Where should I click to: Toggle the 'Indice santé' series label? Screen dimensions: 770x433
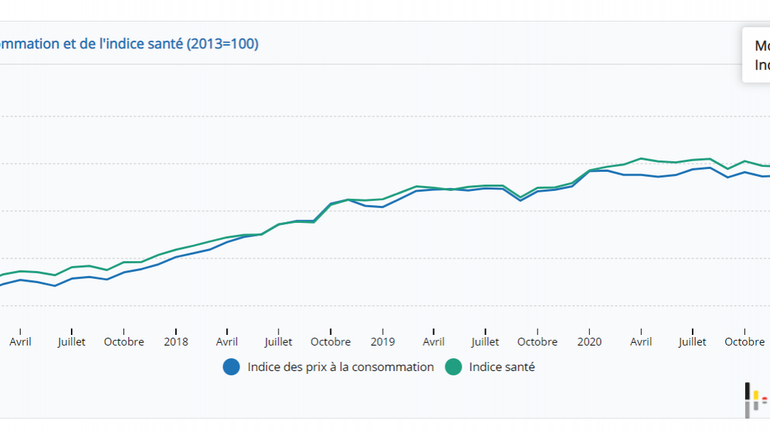501,367
